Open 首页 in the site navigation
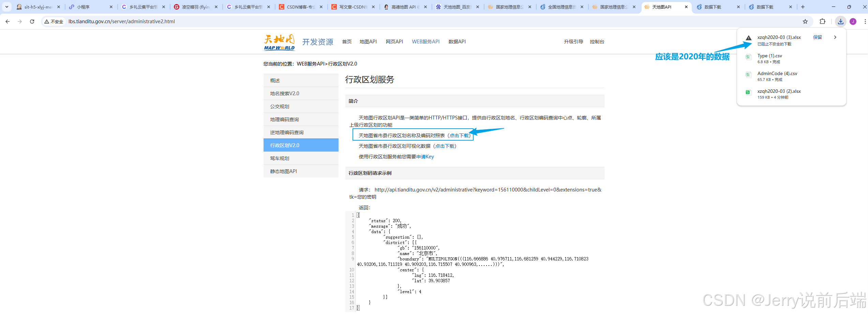This screenshot has height=314, width=868. pos(347,42)
